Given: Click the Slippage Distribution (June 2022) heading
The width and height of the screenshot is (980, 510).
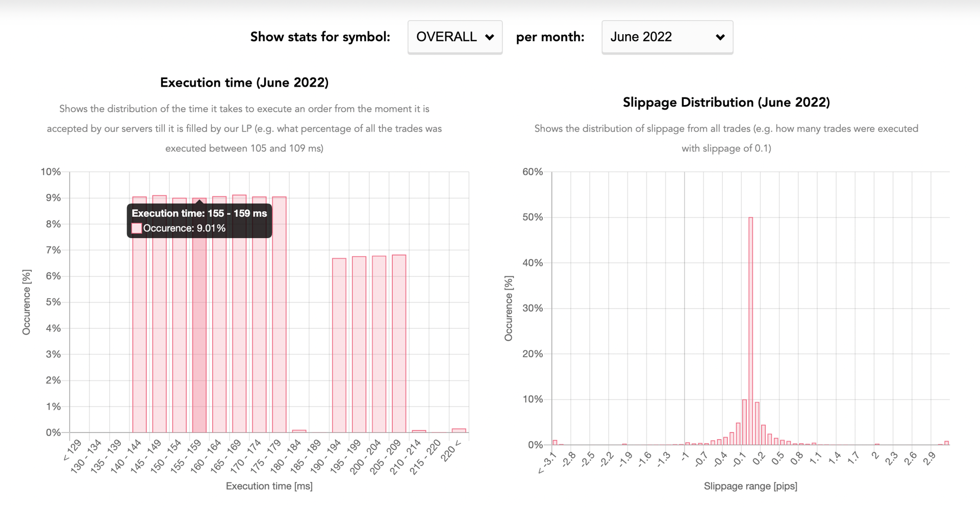Looking at the screenshot, I should click(x=726, y=103).
